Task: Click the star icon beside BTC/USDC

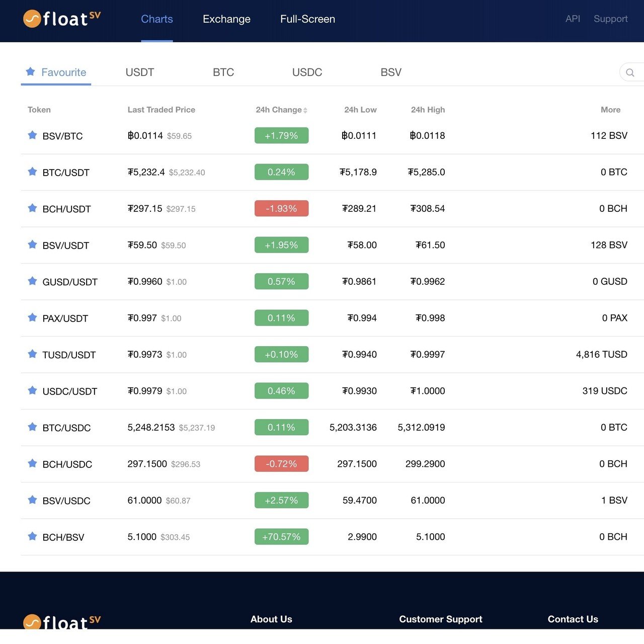Action: 33,427
